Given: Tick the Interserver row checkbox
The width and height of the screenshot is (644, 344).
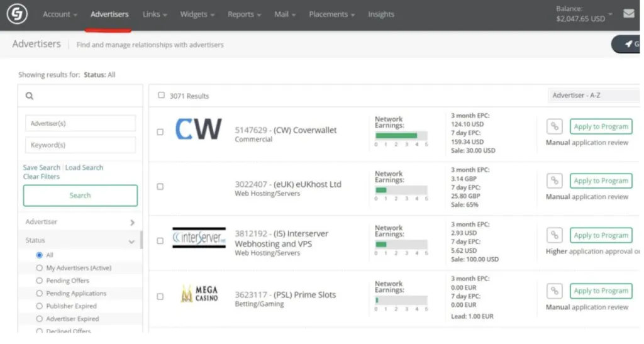Looking at the screenshot, I should (x=160, y=241).
